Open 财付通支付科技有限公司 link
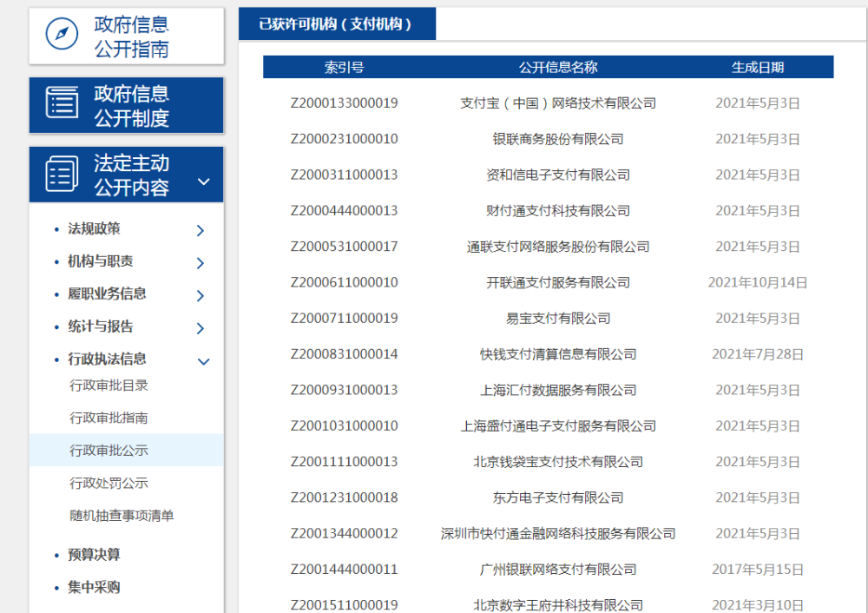This screenshot has width=868, height=613. [558, 211]
